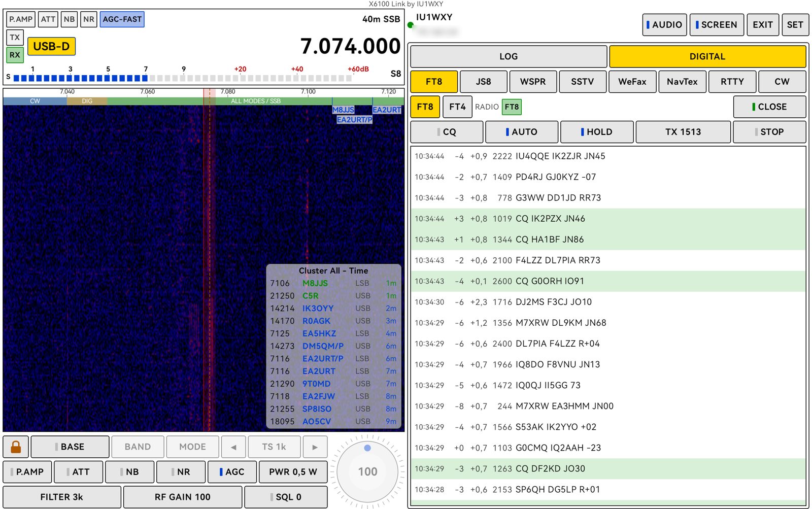812x509 pixels.
Task: Toggle the SCREEN button
Action: tap(717, 24)
